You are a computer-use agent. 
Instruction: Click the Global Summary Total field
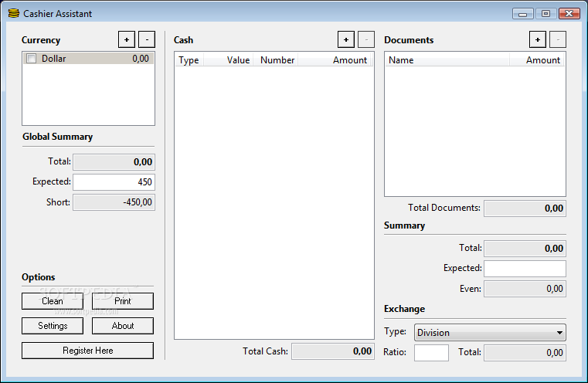pos(114,162)
